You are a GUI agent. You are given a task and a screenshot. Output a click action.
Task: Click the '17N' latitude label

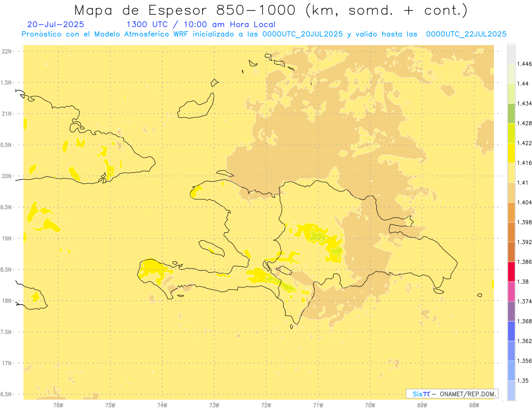pos(7,363)
